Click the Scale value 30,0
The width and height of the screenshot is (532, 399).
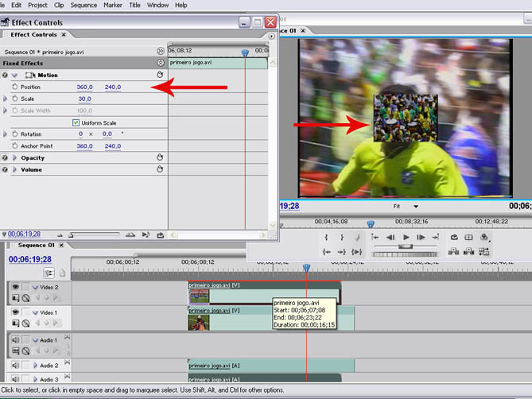pos(84,99)
